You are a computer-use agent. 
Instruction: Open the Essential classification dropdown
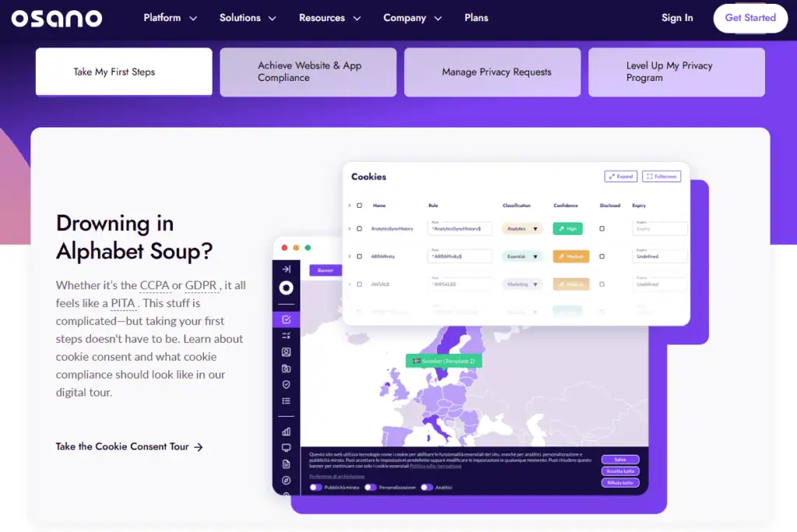click(522, 257)
